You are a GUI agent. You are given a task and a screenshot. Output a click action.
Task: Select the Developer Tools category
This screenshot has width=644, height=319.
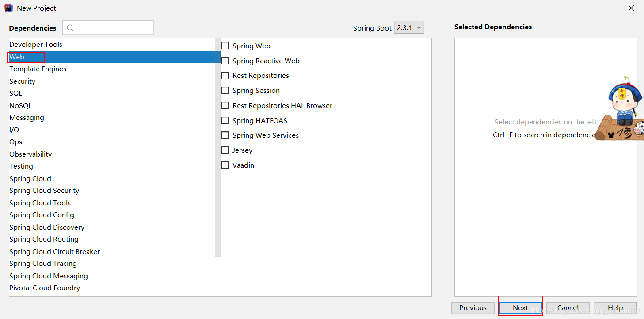[112, 45]
